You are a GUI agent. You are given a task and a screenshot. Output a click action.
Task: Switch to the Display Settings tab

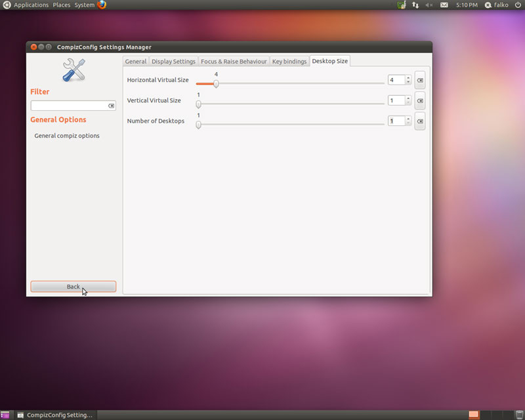[x=173, y=61]
